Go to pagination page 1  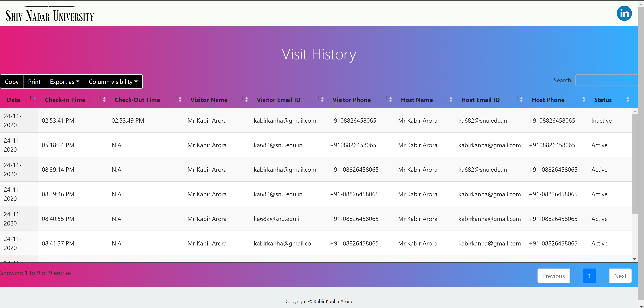pos(589,276)
